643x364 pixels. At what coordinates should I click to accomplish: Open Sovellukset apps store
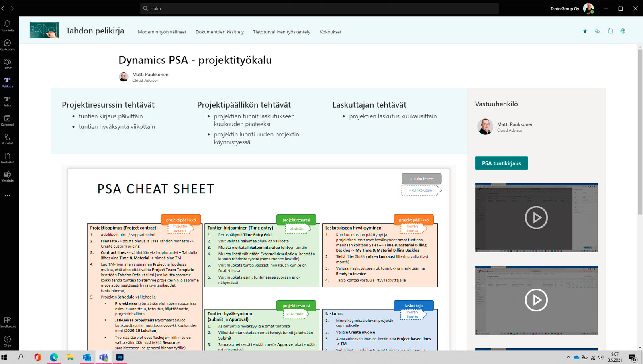[7, 323]
